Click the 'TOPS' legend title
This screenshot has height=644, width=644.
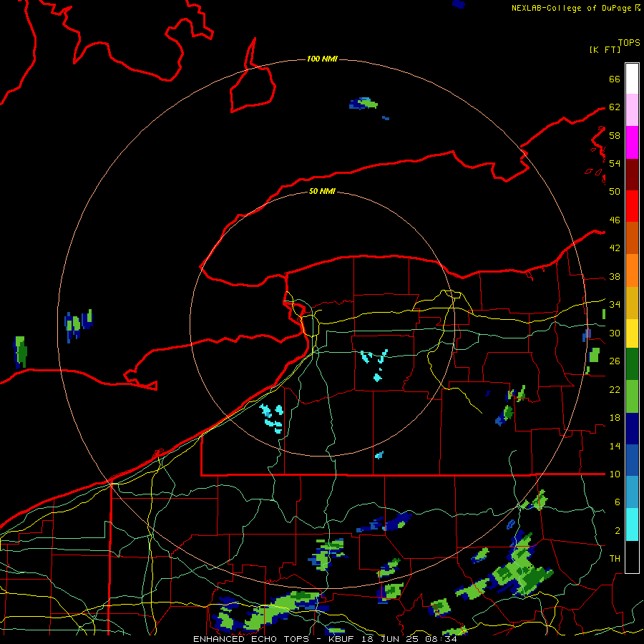629,43
